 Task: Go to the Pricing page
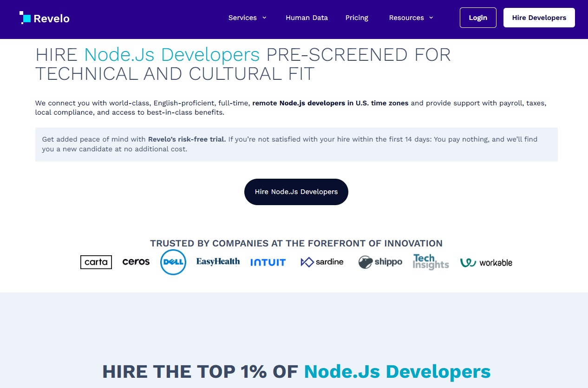pos(357,18)
